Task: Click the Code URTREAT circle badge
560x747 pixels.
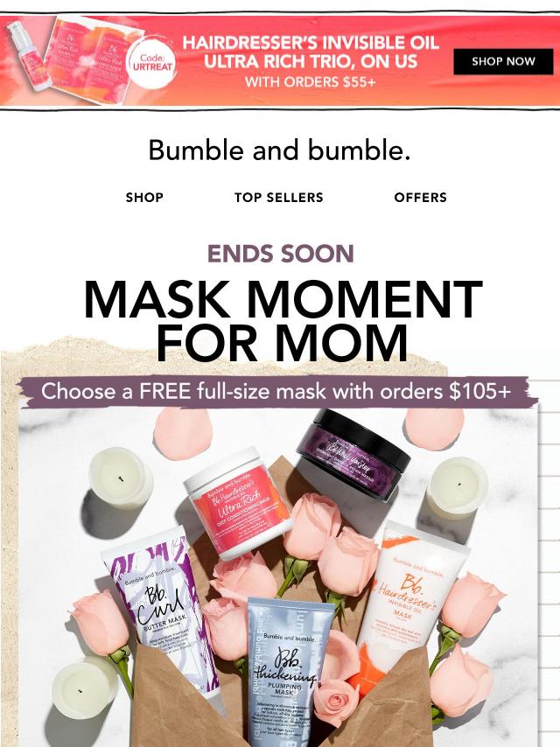Action: [x=152, y=62]
